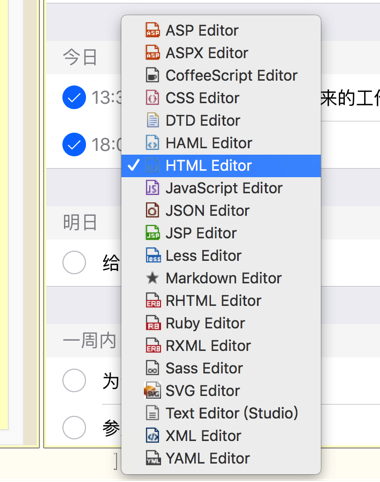Select the 今日 section header
Screen dimensions: 380x482
80,57
